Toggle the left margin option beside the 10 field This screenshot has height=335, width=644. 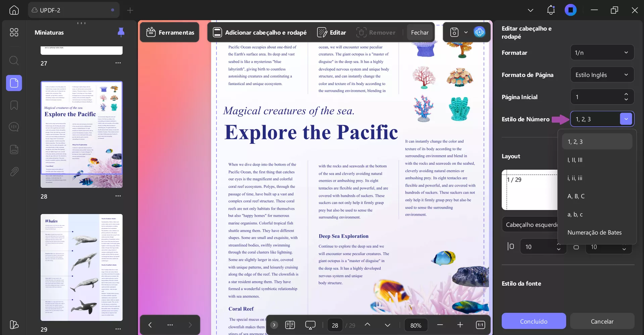(511, 246)
